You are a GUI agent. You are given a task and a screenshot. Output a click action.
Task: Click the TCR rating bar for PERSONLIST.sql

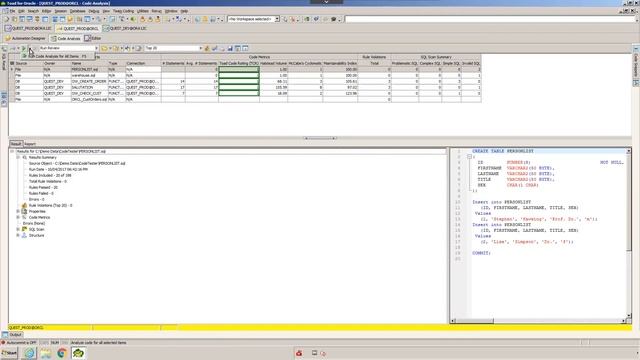click(x=239, y=69)
